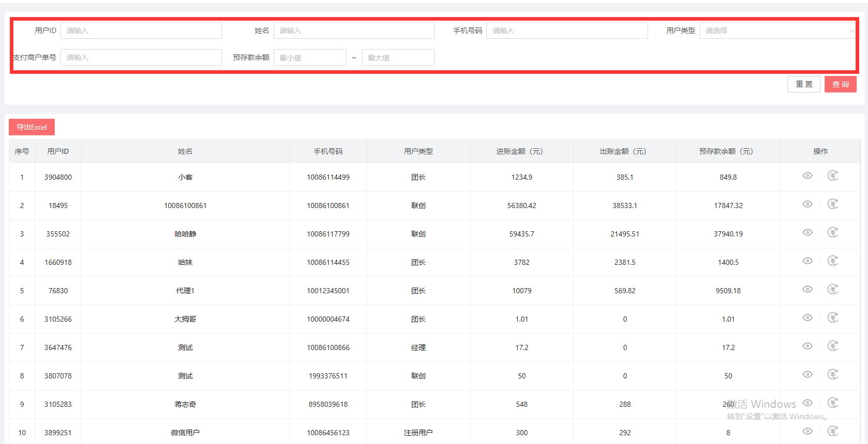The height and width of the screenshot is (444, 868).
Task: View details for 大拇哥
Action: (x=808, y=318)
